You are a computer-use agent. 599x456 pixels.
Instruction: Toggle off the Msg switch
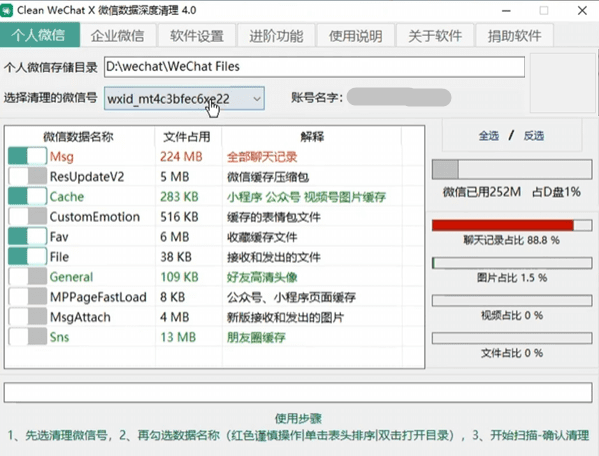tap(28, 156)
